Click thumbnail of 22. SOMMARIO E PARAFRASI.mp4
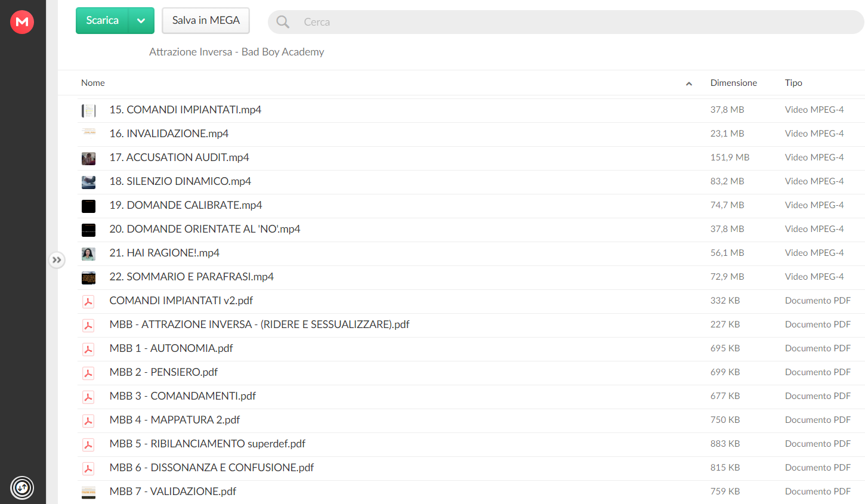The image size is (865, 504). (x=88, y=277)
